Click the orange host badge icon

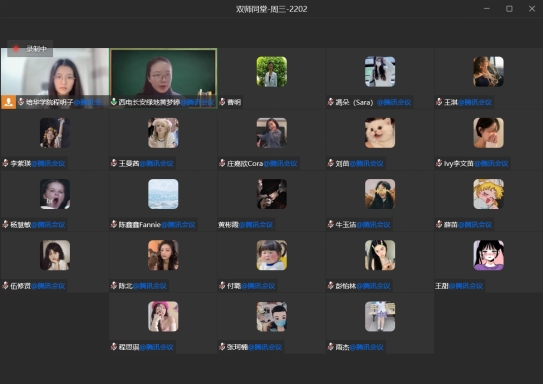pos(9,102)
